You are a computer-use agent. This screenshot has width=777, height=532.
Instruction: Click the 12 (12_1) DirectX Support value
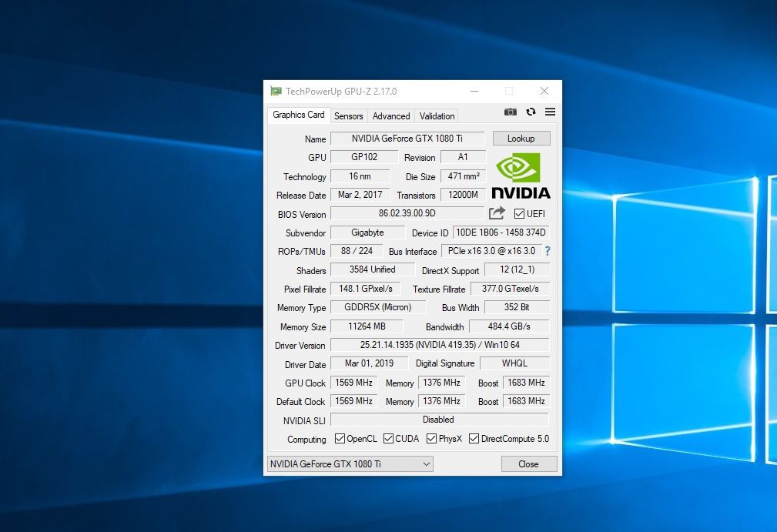[517, 269]
